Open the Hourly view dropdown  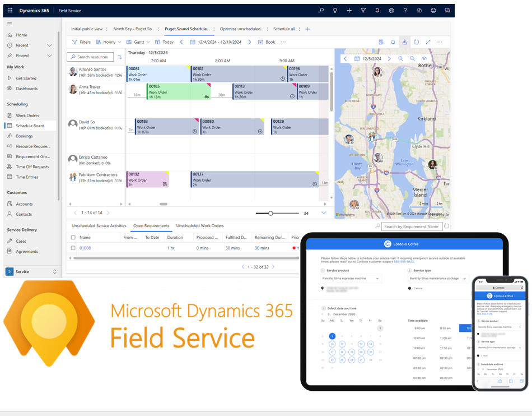(109, 42)
